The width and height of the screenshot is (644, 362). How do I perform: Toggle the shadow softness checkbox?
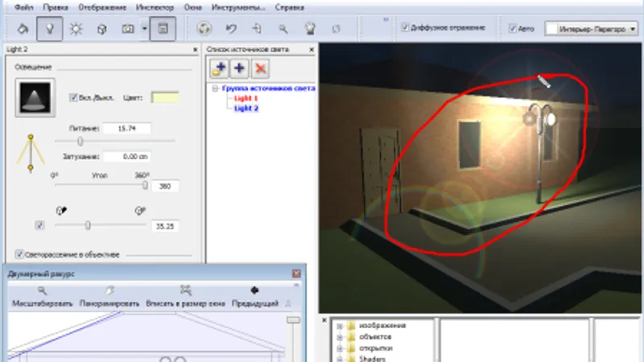click(x=39, y=225)
